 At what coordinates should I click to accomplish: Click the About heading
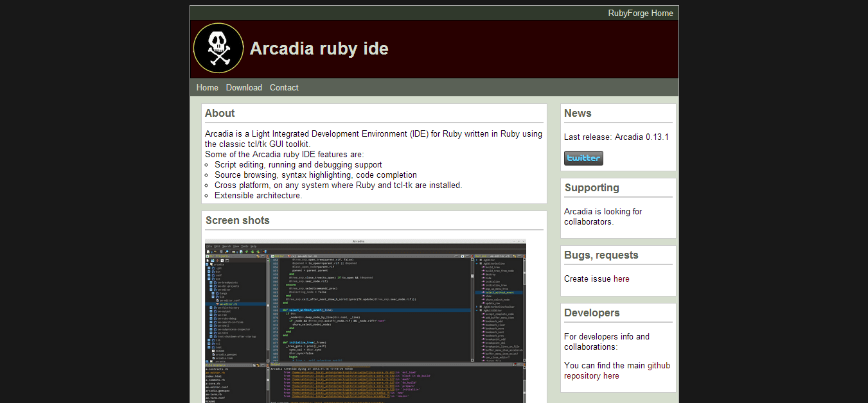pyautogui.click(x=220, y=113)
